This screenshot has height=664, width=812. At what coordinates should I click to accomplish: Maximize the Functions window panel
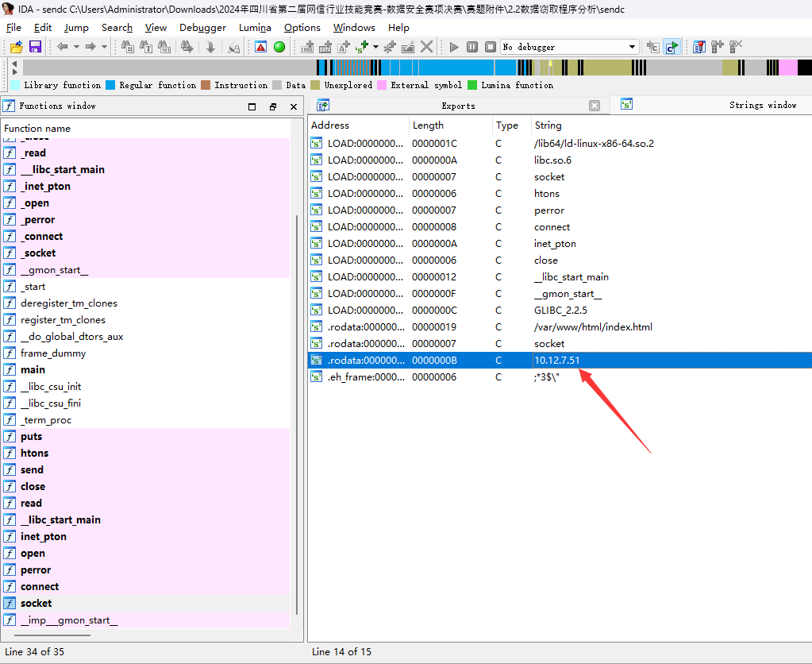(x=252, y=106)
